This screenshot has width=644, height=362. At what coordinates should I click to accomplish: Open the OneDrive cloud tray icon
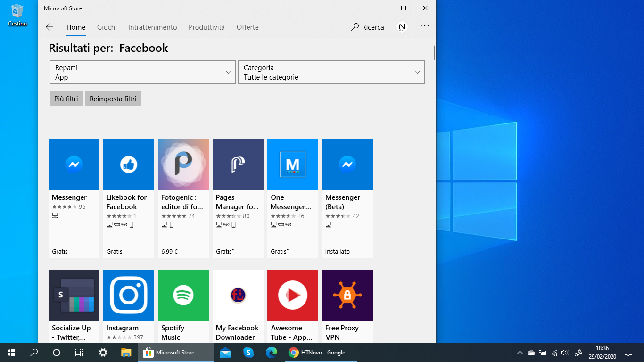[531, 352]
